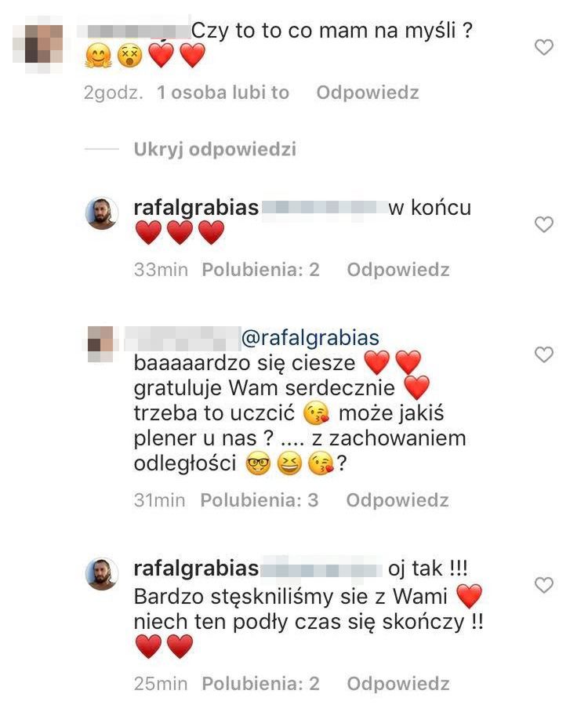Viewport: 588px width, 712px height.
Task: Like the comment "Czy to to co mam na myśli"
Action: (x=543, y=47)
